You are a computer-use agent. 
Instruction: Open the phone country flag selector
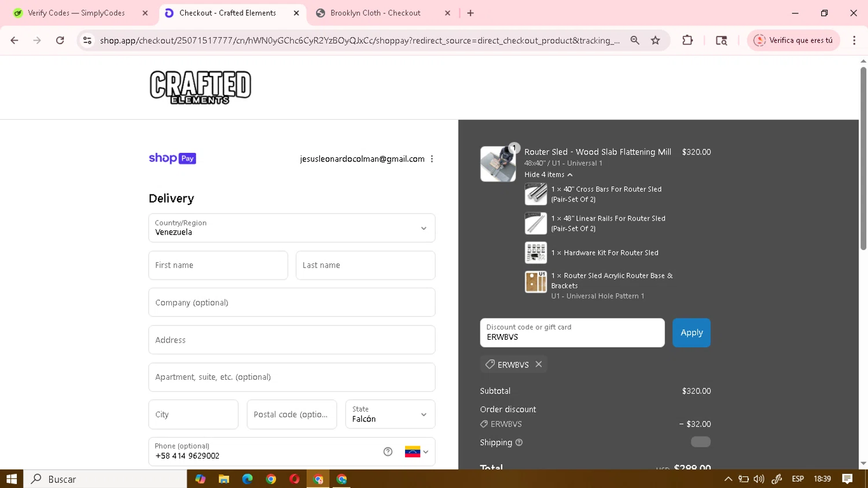[x=417, y=452]
